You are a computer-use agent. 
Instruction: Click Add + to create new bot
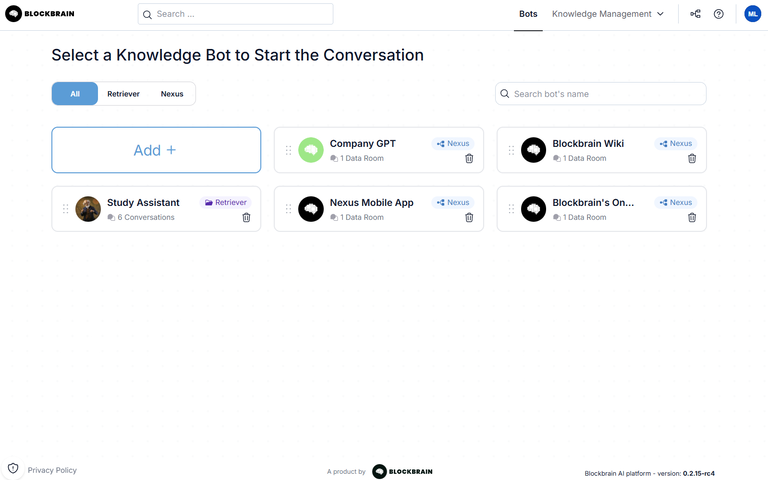point(156,150)
